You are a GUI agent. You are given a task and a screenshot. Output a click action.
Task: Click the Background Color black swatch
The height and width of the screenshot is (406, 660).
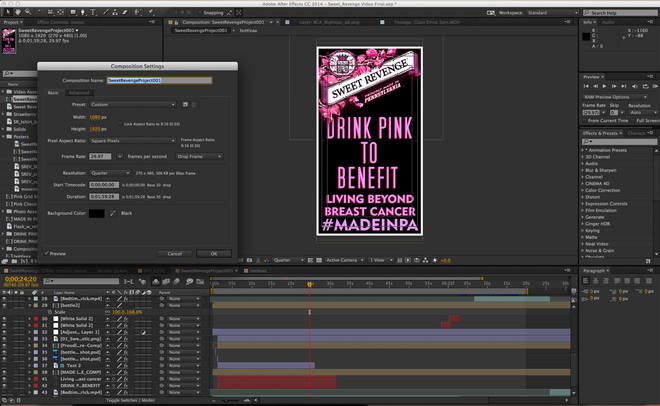(97, 213)
